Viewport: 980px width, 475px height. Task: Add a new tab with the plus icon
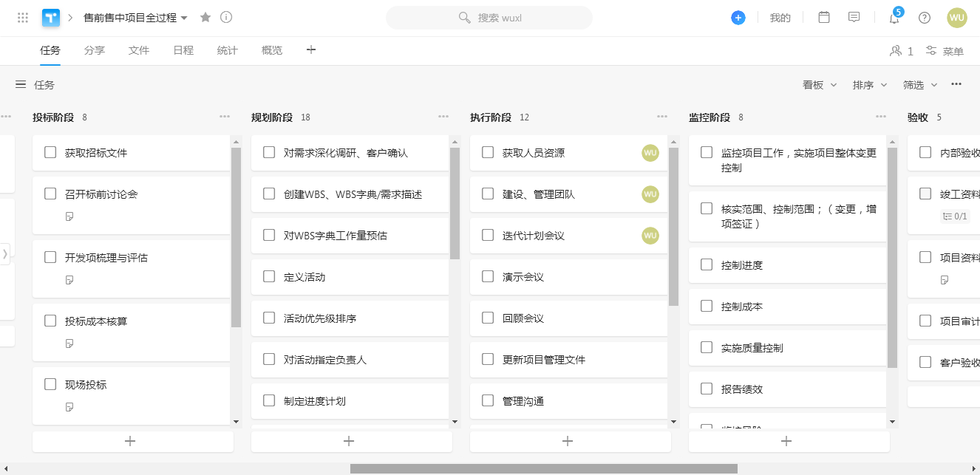click(x=311, y=49)
